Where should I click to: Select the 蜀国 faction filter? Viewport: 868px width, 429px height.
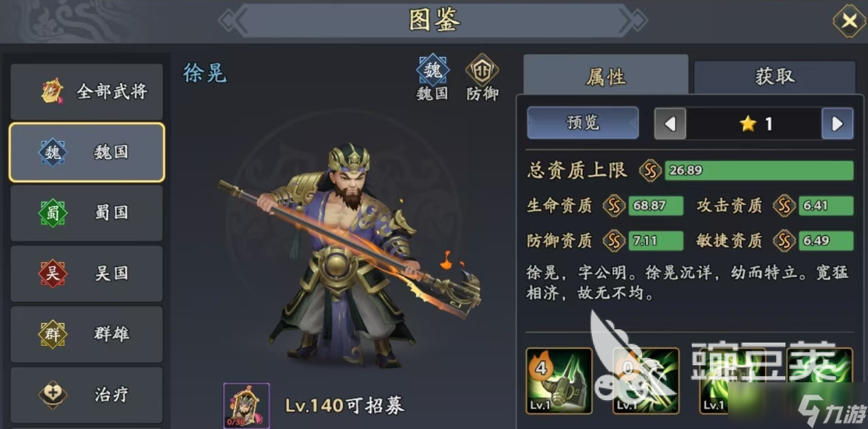coord(87,213)
